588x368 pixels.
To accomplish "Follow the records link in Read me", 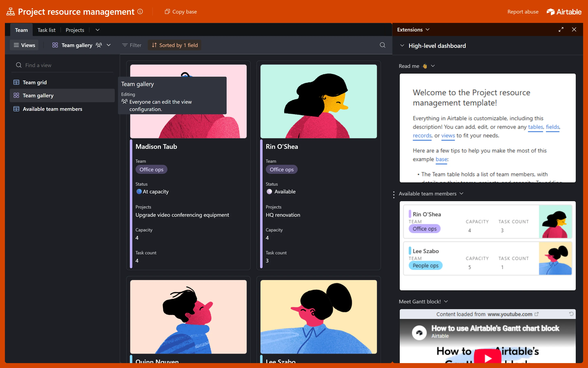I will tap(422, 136).
